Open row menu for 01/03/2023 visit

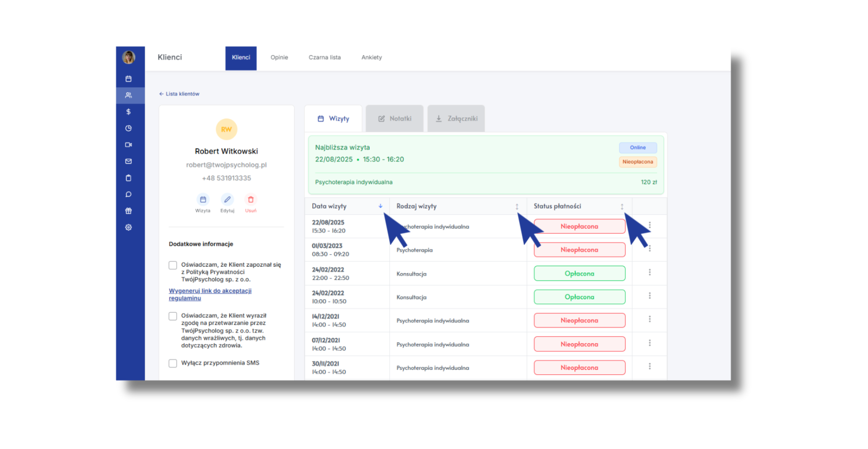point(650,248)
